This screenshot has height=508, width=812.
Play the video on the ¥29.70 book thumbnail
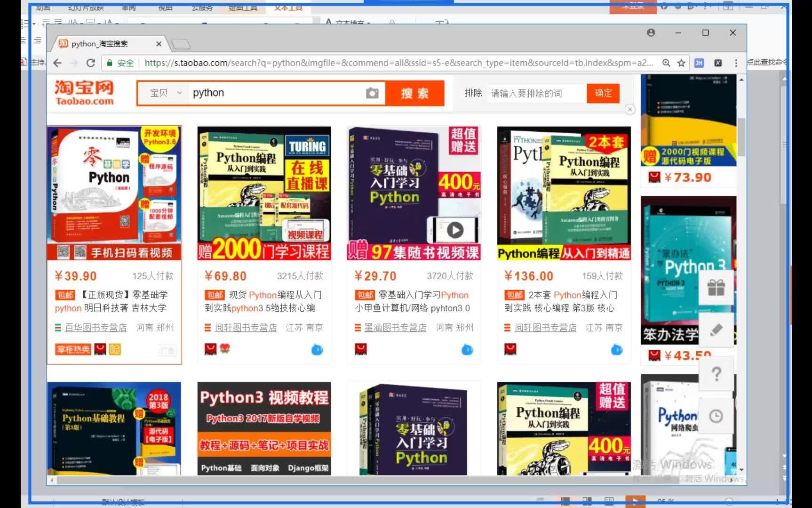(x=455, y=230)
